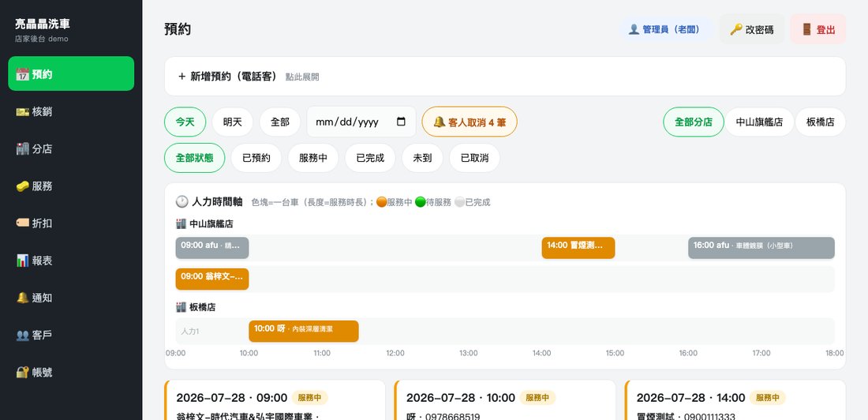Select the 全部分店 branch filter

pyautogui.click(x=694, y=122)
